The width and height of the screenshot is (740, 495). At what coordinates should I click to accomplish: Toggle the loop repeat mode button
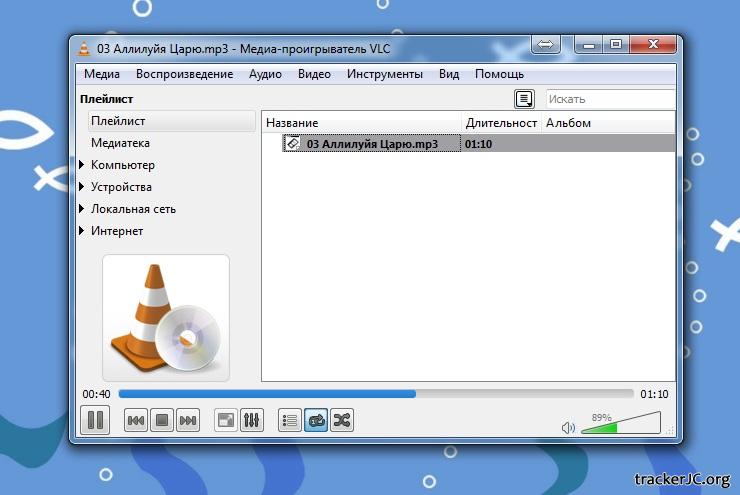(x=315, y=421)
